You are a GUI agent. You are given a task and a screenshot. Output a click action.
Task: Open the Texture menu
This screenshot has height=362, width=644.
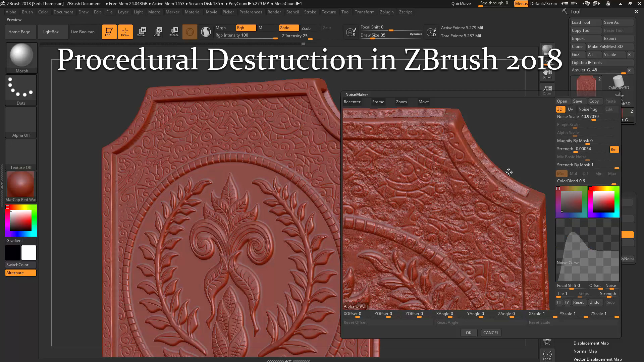pyautogui.click(x=329, y=12)
